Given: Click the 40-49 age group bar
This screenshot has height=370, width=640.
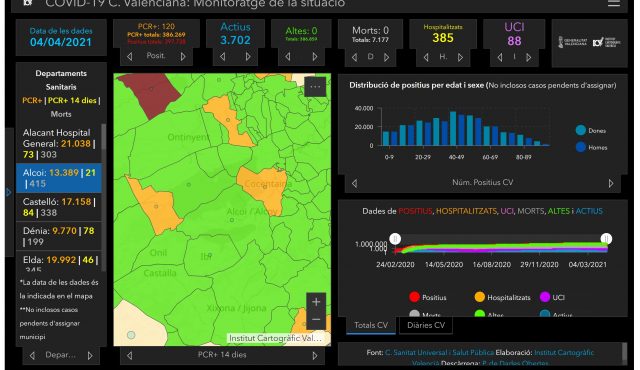Looking at the screenshot, I should pos(453,129).
